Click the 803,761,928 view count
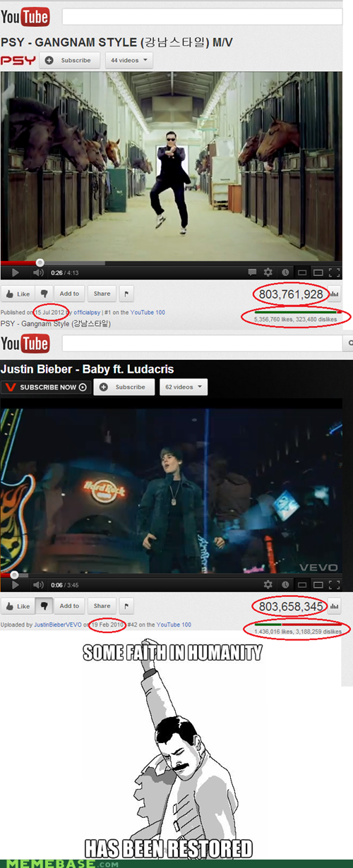The image size is (353, 868). 291,294
